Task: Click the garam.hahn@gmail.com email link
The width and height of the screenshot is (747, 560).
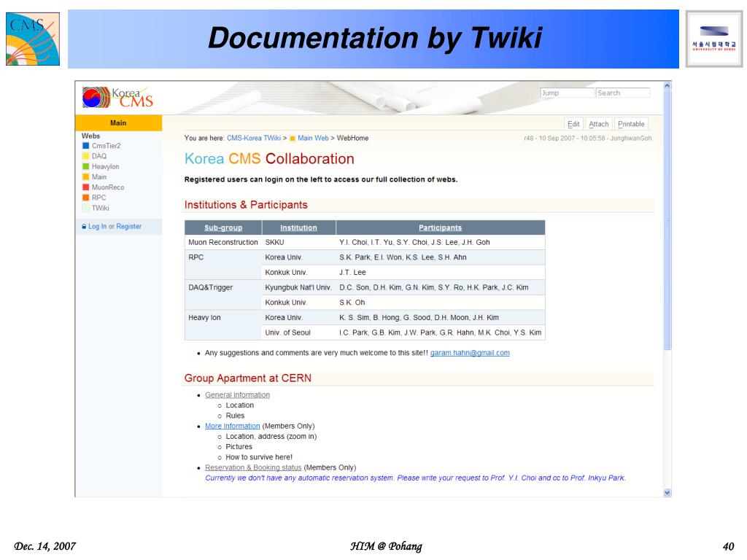Action: coord(470,353)
